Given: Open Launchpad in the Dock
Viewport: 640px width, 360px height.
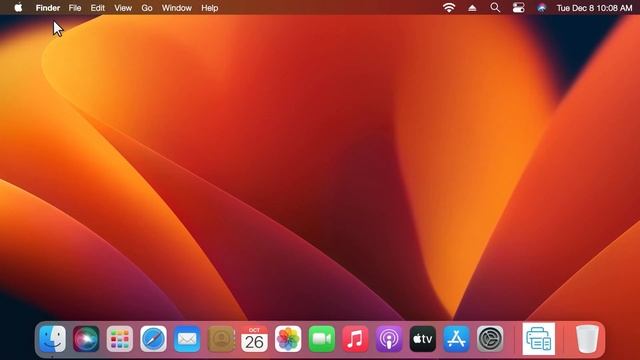Looking at the screenshot, I should [x=120, y=339].
